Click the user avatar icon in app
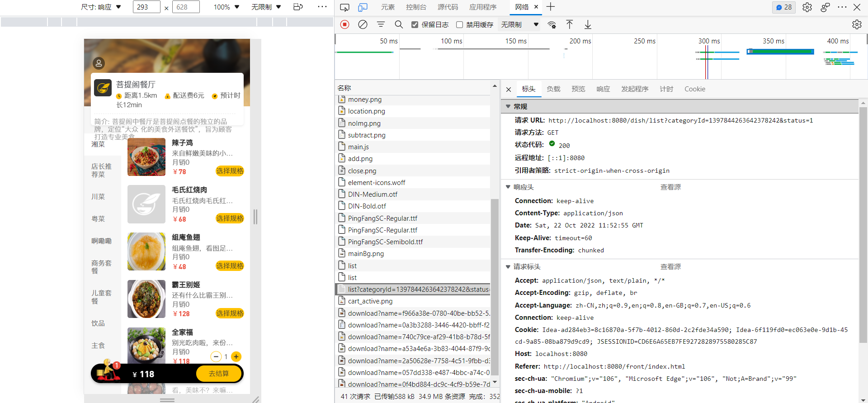Screen dimensions: 868x403 (x=99, y=63)
